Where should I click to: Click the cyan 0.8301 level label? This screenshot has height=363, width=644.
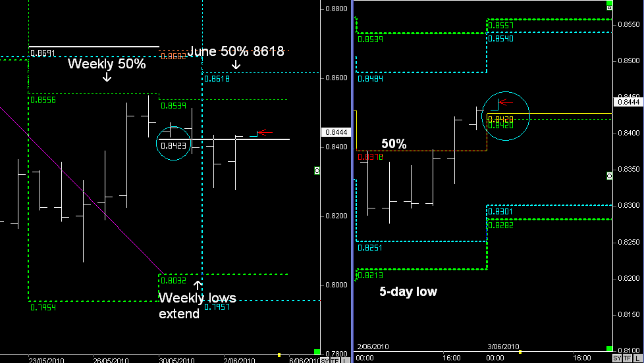pyautogui.click(x=501, y=212)
